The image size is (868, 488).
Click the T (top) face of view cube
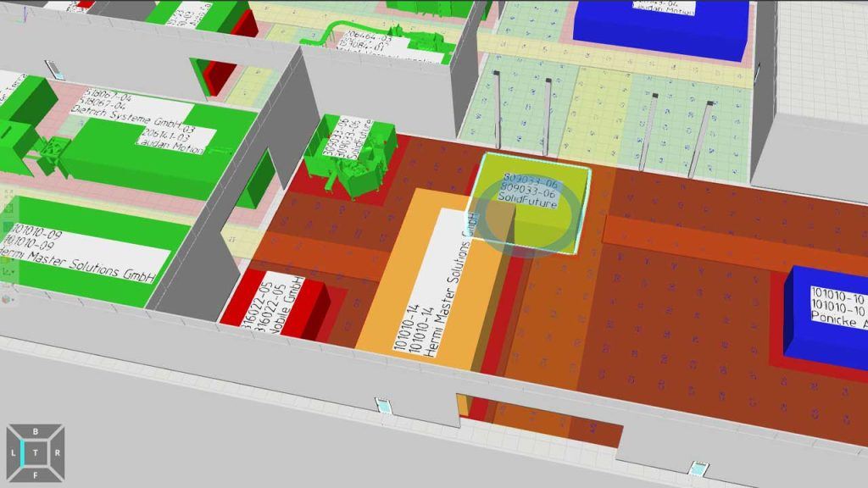click(x=36, y=454)
